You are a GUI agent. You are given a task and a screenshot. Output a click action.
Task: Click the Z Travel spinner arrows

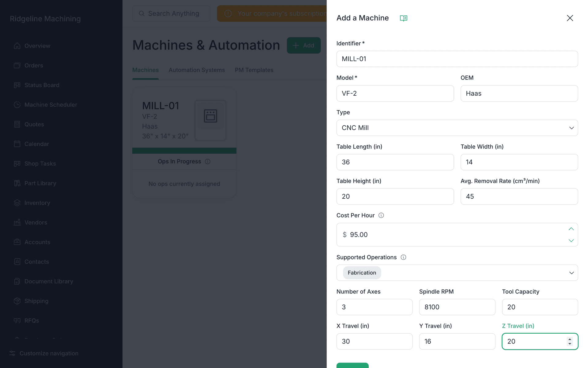[x=570, y=341]
